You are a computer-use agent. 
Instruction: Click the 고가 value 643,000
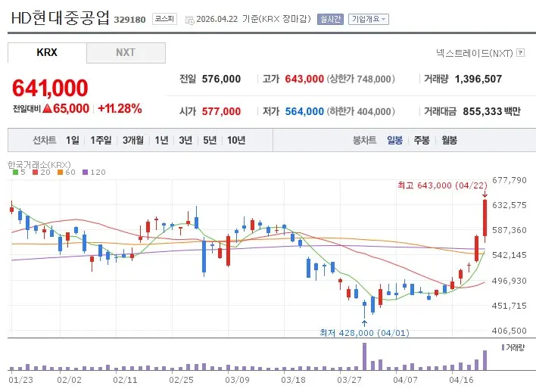pyautogui.click(x=304, y=79)
